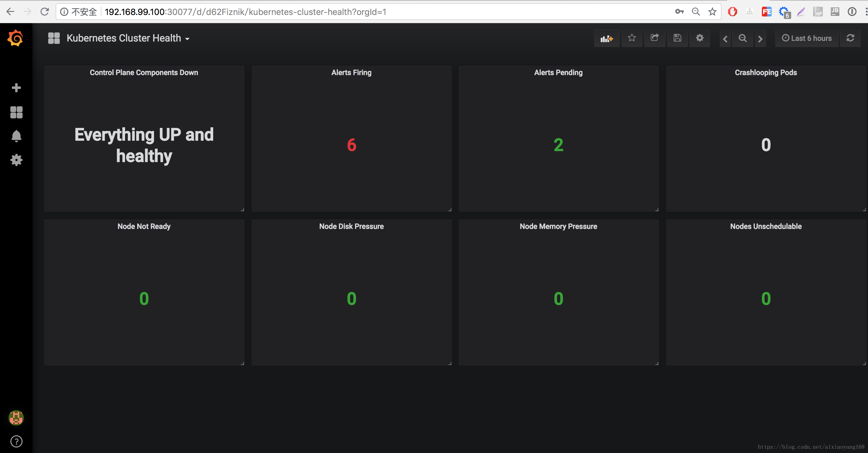868x453 pixels.
Task: Expand Kubernetes Cluster Health dashboard dropdown
Action: (128, 38)
